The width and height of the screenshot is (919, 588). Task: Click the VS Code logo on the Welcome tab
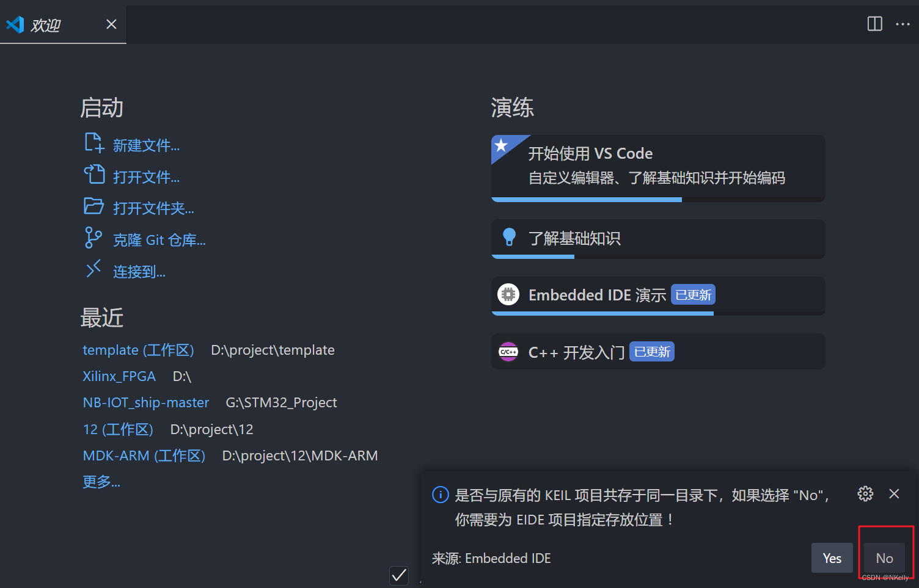[x=15, y=24]
